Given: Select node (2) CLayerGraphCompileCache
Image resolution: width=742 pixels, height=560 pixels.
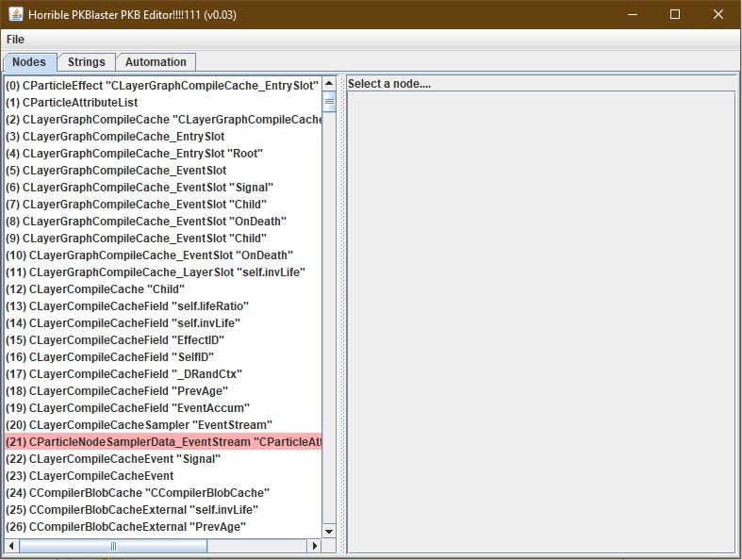Looking at the screenshot, I should (163, 120).
